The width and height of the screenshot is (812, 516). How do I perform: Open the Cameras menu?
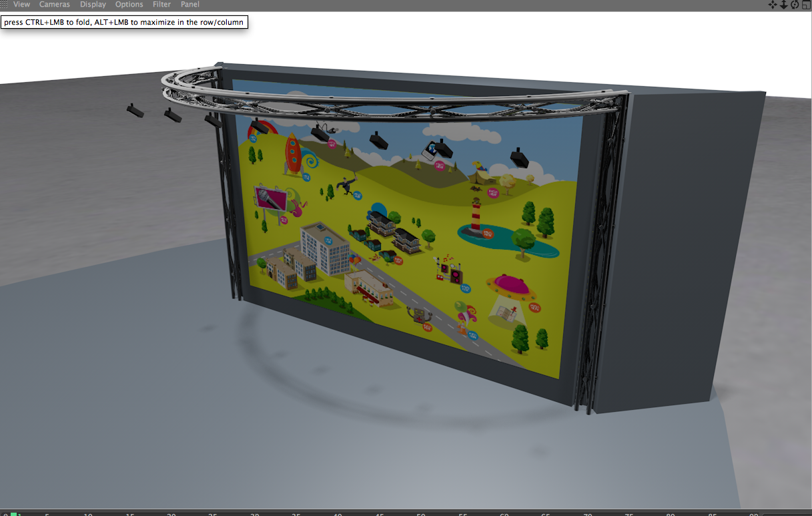[55, 5]
